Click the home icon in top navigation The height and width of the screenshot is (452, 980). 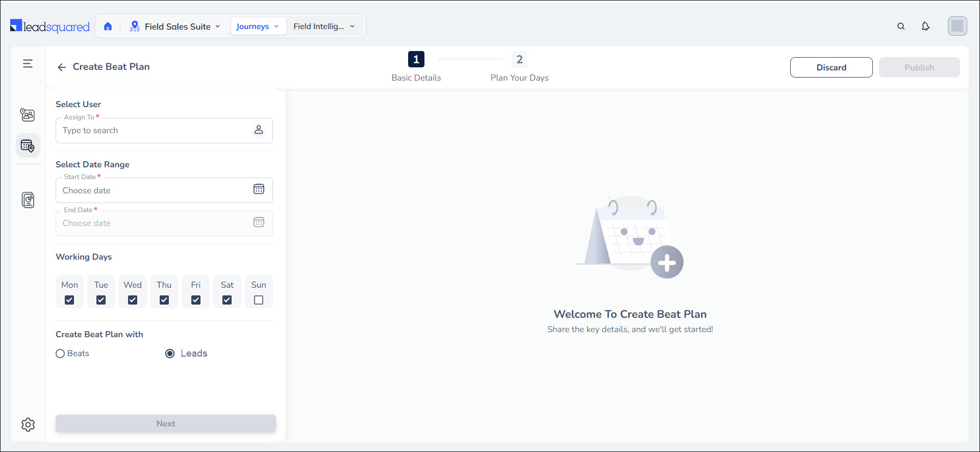(108, 27)
